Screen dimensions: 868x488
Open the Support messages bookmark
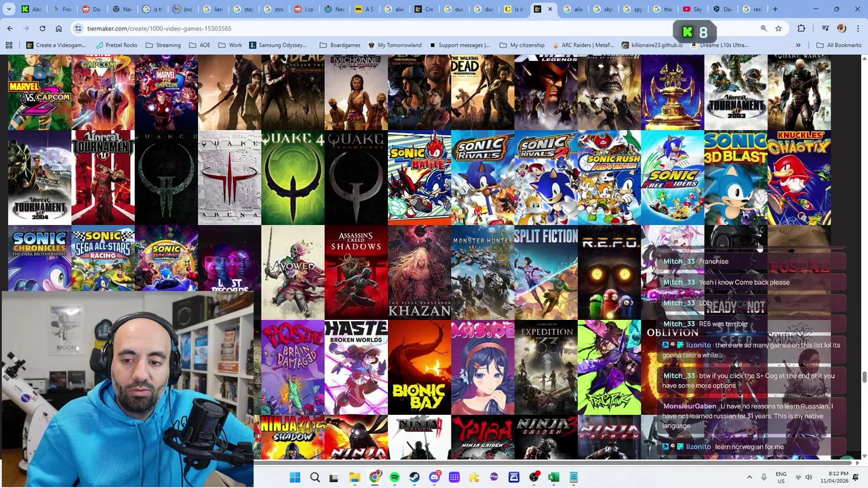coord(459,45)
